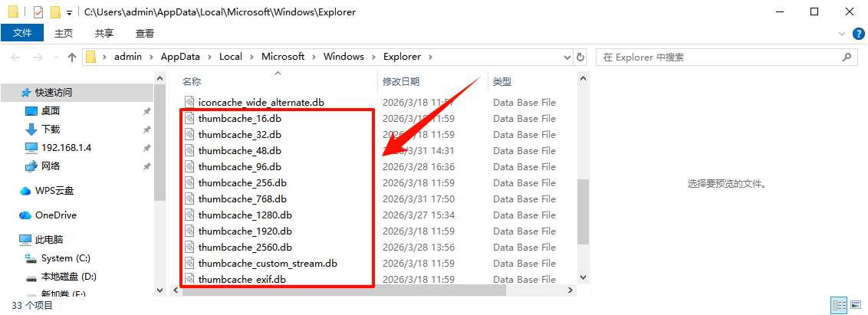The height and width of the screenshot is (315, 868).
Task: Click the pin icon next to 网络
Action: pos(146,166)
